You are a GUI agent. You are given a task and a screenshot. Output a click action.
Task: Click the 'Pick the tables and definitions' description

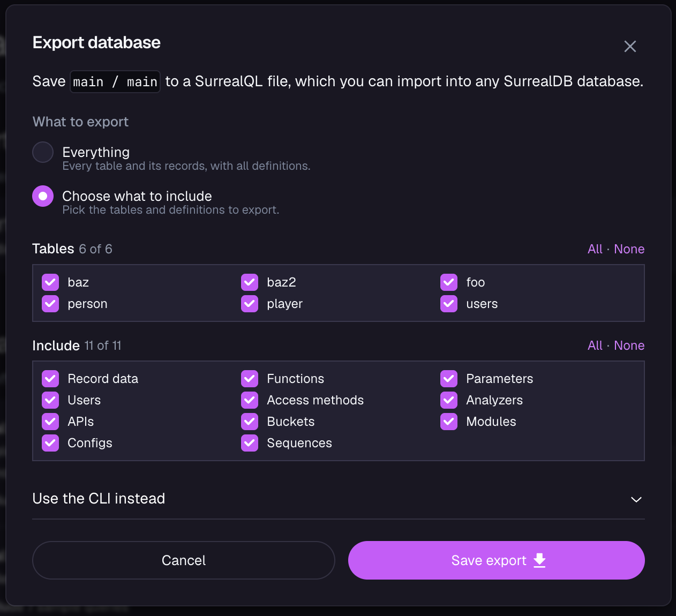pos(171,210)
